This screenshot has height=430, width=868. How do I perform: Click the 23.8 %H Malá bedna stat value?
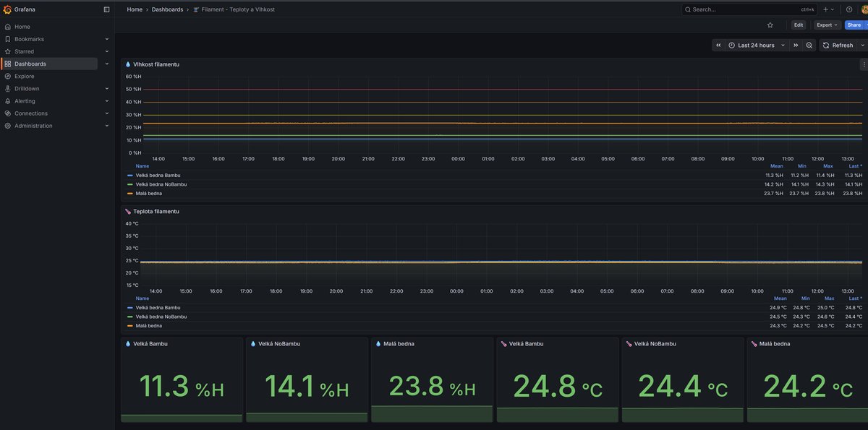tap(432, 386)
